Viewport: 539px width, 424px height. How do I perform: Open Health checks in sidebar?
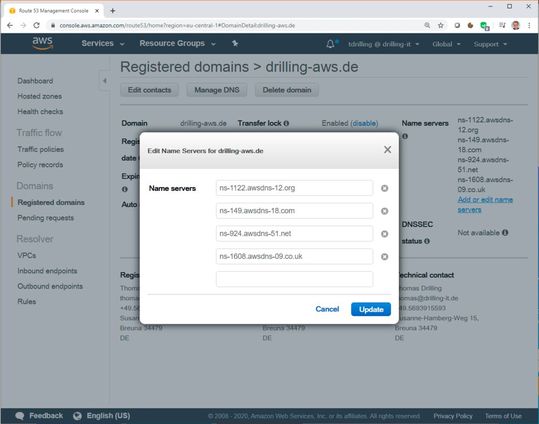(40, 111)
